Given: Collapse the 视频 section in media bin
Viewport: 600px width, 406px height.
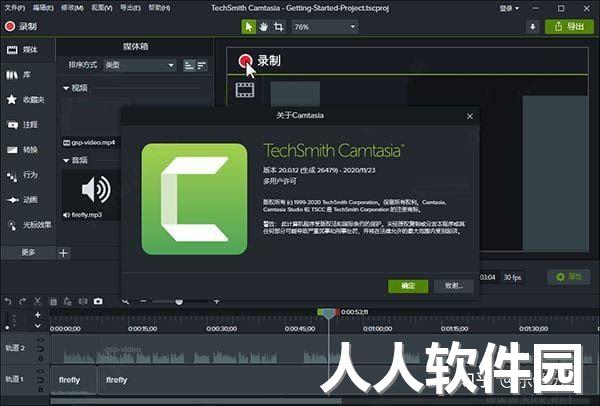Looking at the screenshot, I should tap(66, 88).
